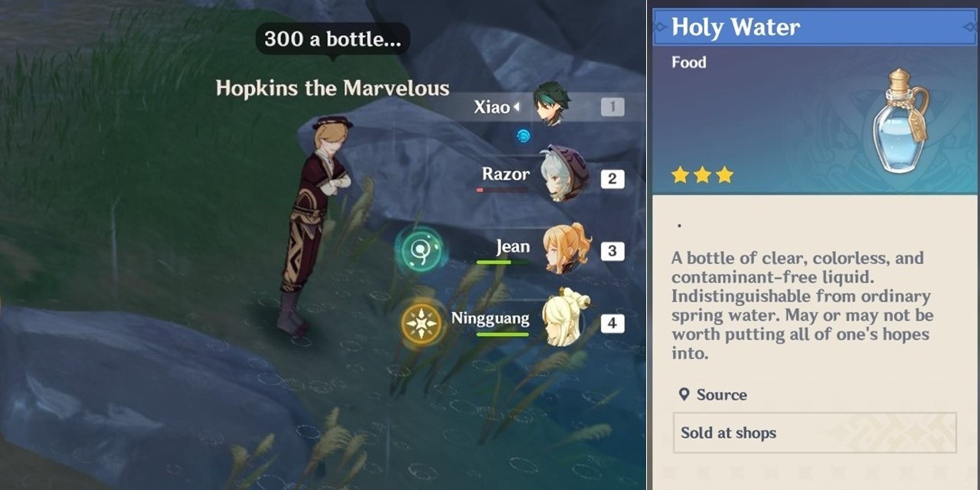This screenshot has height=490, width=980.
Task: Click the blue swirl icon below Xiao
Action: coord(524,136)
